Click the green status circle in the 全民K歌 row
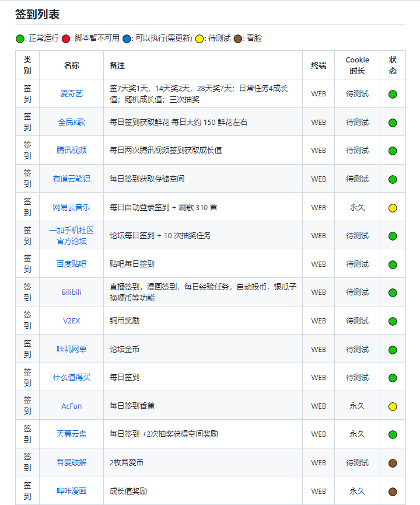Screen dimensions: 420x505 point(393,123)
